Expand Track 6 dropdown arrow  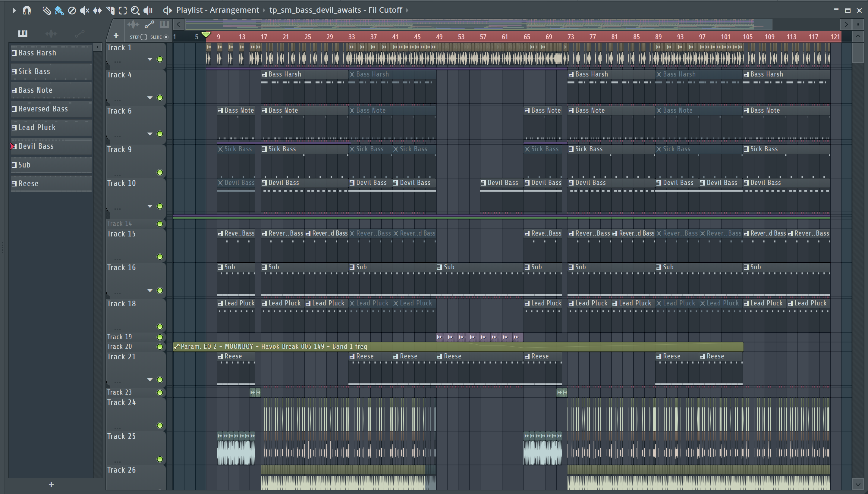(x=150, y=134)
